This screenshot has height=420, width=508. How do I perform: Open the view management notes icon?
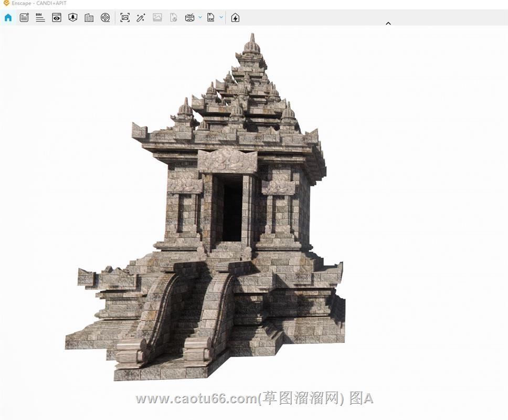[24, 17]
